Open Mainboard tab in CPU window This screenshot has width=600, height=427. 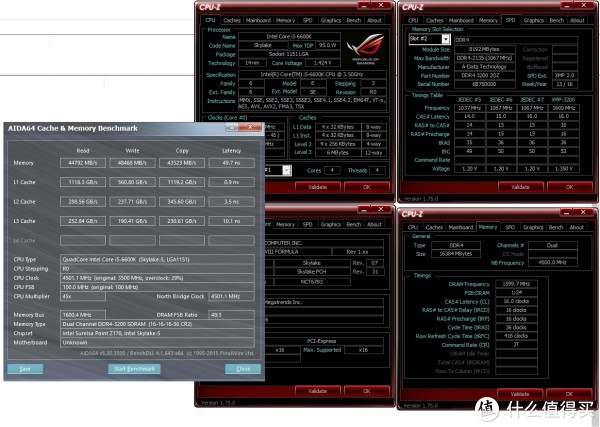point(258,20)
